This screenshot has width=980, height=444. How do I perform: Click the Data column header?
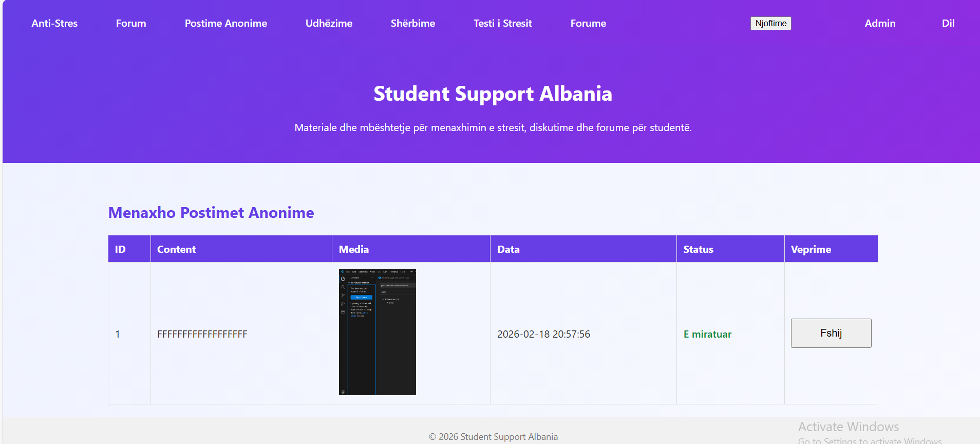click(x=508, y=249)
